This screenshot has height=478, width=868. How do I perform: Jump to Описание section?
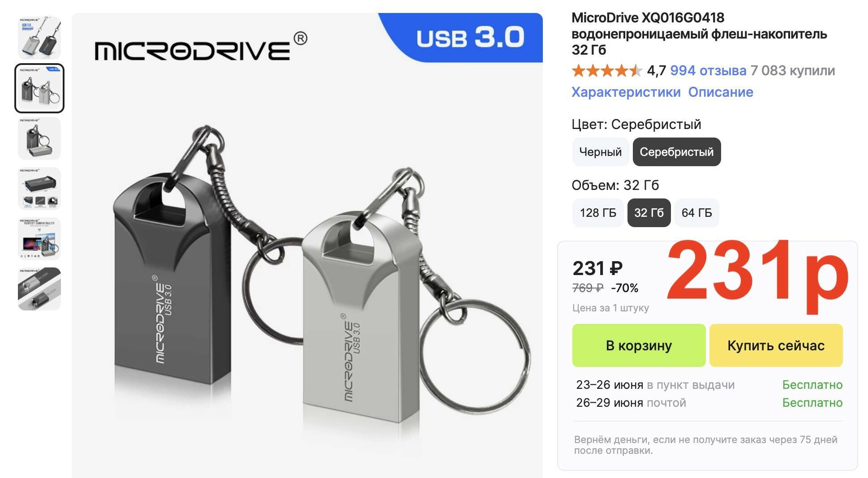tap(721, 92)
